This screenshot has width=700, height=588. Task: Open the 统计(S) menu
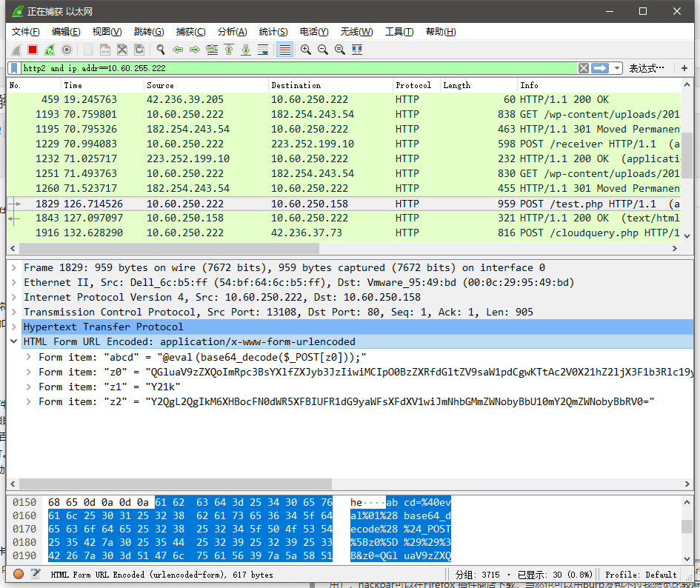pyautogui.click(x=273, y=32)
